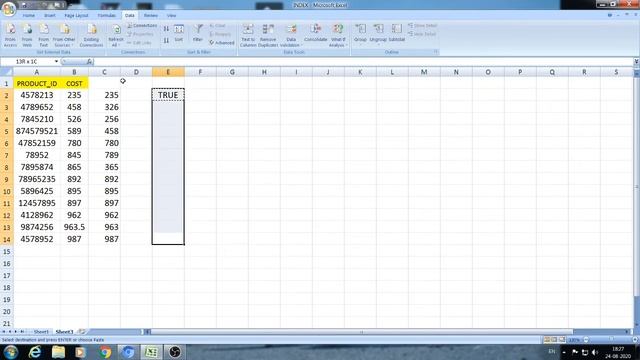Switch to Review ribbon tab
640x360 pixels.
tap(151, 16)
